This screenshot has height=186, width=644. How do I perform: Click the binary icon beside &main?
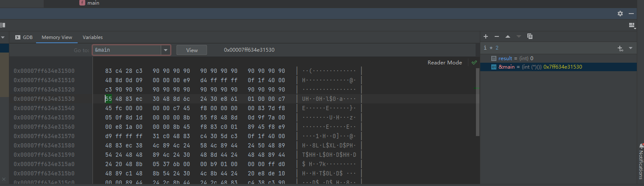tap(493, 67)
